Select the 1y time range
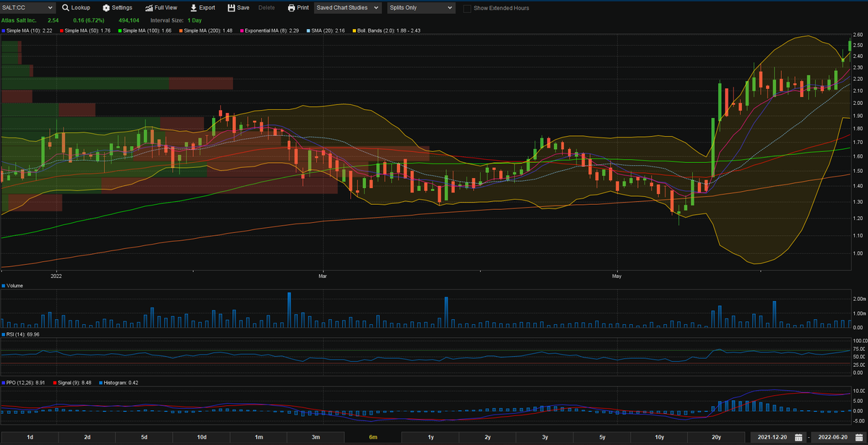Screen dimensions: 868x445 430,437
